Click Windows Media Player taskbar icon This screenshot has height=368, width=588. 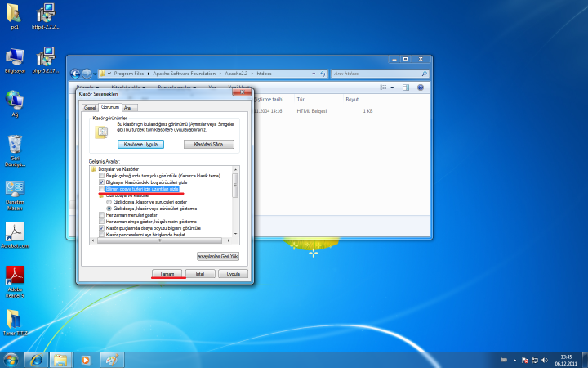[85, 359]
